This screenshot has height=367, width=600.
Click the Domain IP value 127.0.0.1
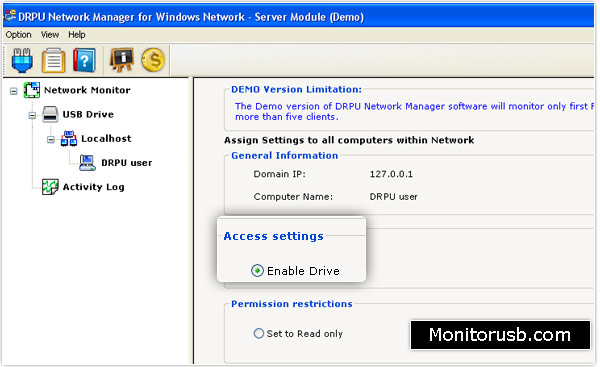tap(391, 174)
